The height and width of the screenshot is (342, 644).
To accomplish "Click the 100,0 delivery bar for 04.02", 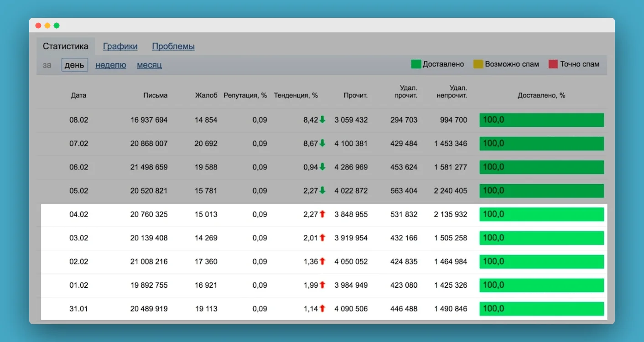I will point(541,214).
